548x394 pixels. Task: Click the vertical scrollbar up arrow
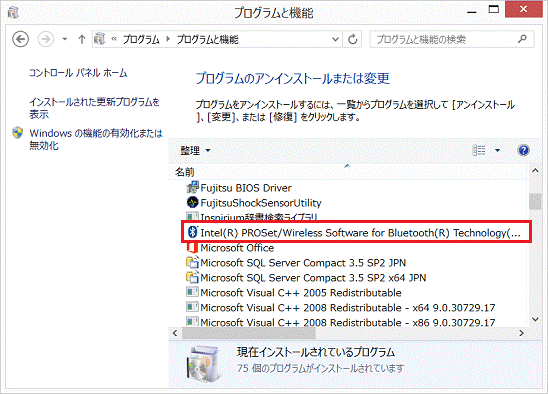click(x=535, y=171)
